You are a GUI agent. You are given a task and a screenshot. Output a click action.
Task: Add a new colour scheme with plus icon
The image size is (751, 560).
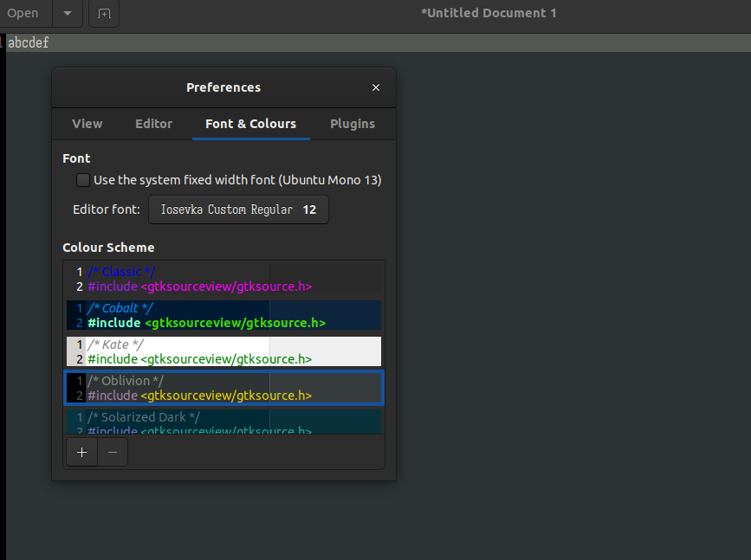(x=82, y=453)
